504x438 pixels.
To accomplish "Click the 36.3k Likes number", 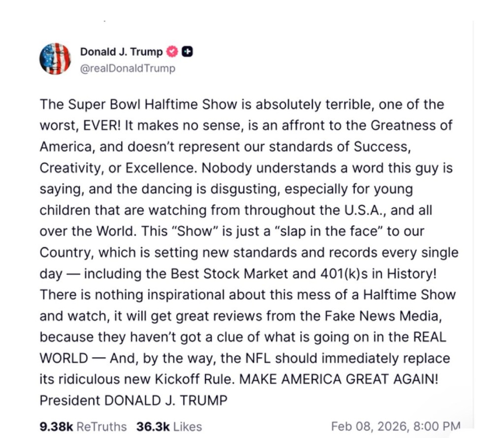I will (153, 426).
